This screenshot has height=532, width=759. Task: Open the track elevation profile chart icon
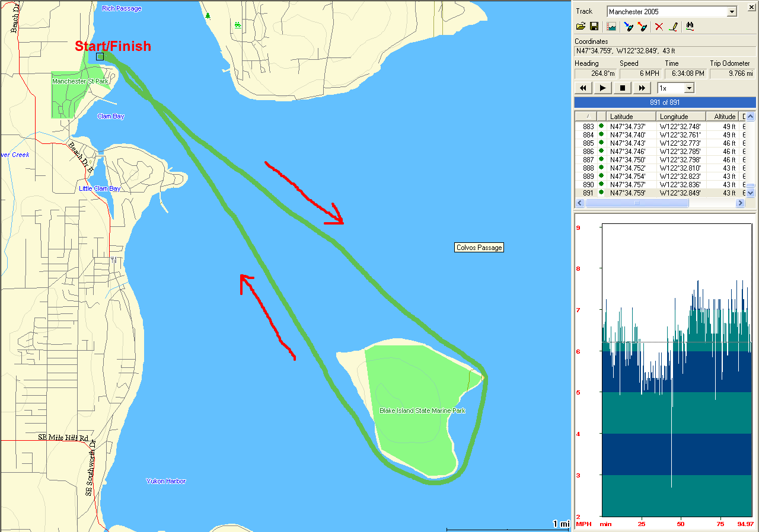coord(611,27)
